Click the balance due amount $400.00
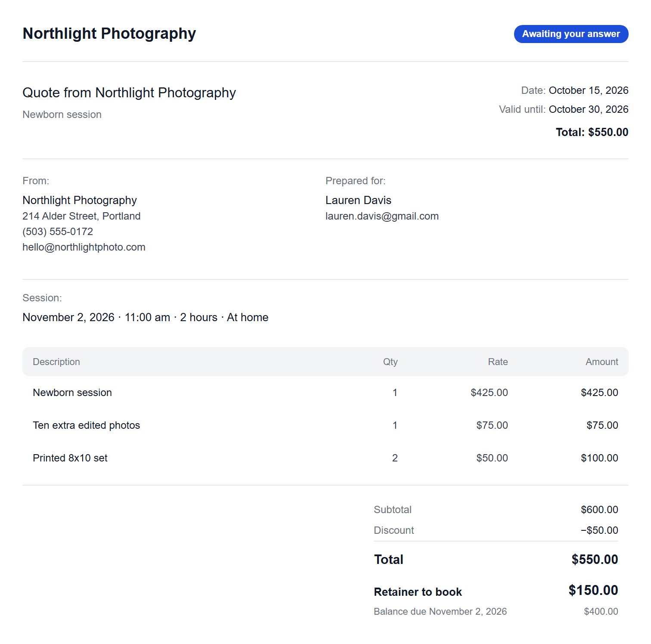Image resolution: width=651 pixels, height=644 pixels. [x=601, y=611]
